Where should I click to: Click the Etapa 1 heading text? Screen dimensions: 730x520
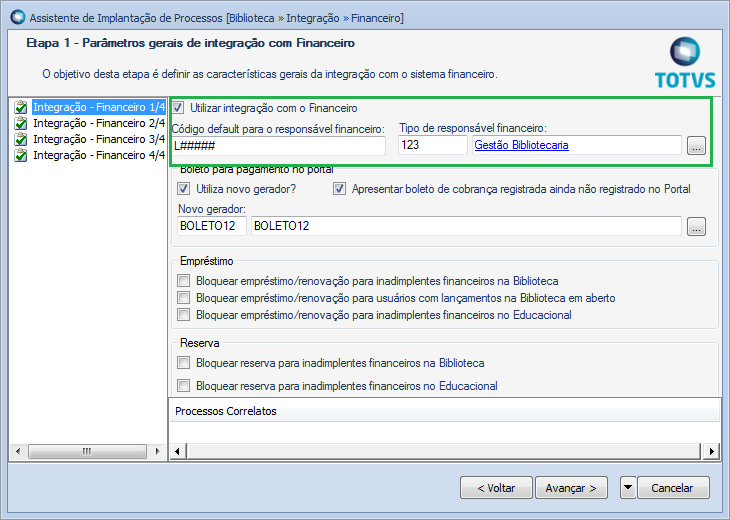point(190,43)
